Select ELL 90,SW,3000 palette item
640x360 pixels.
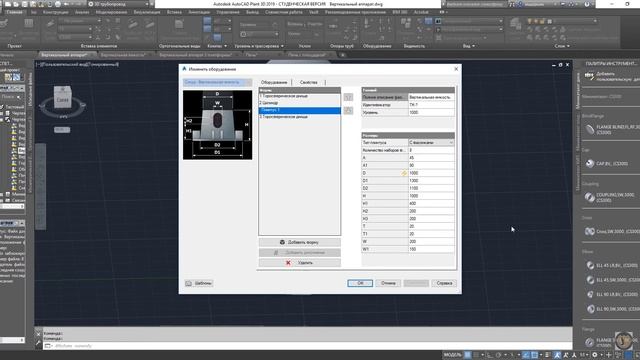click(612, 309)
